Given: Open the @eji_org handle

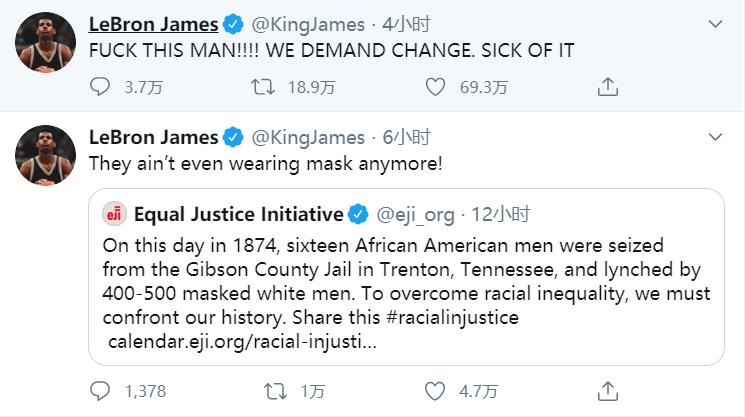Looking at the screenshot, I should tap(414, 214).
